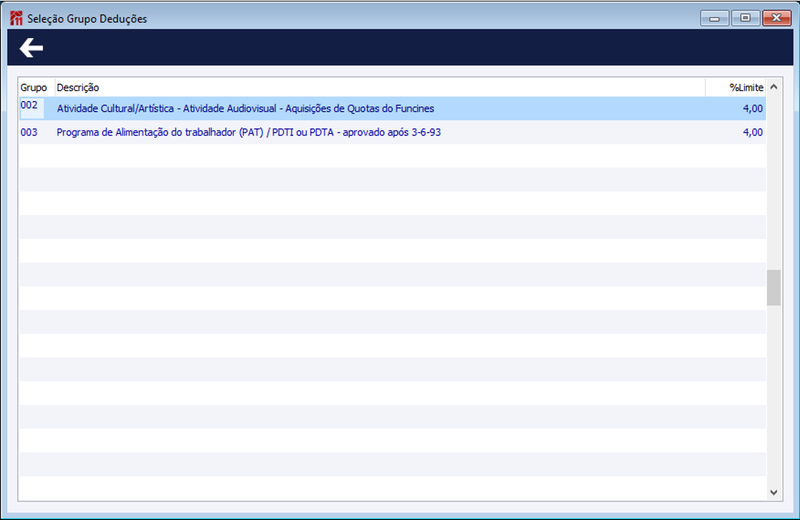Click the scrollbar up arrow

click(x=773, y=87)
